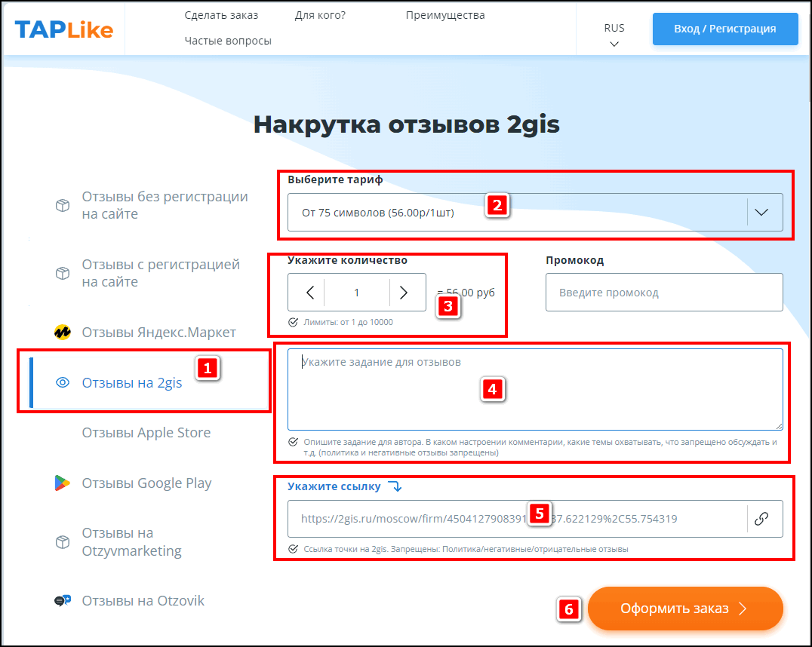Click the Otzovik speech bubble icon
The height and width of the screenshot is (647, 812).
pyautogui.click(x=63, y=600)
